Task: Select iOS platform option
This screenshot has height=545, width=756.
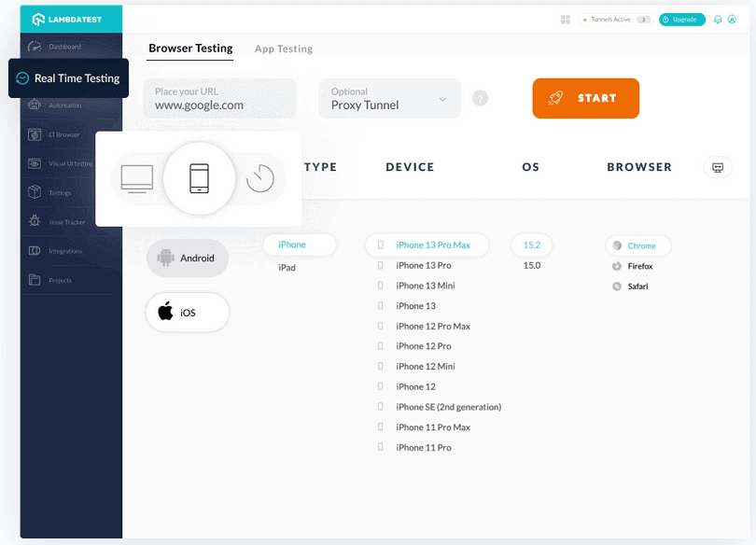Action: click(x=187, y=313)
